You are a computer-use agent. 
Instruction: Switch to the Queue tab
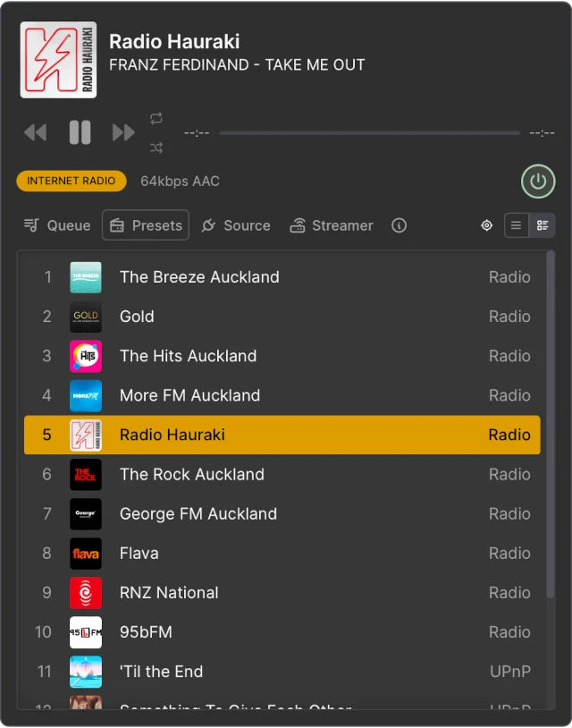pos(56,225)
